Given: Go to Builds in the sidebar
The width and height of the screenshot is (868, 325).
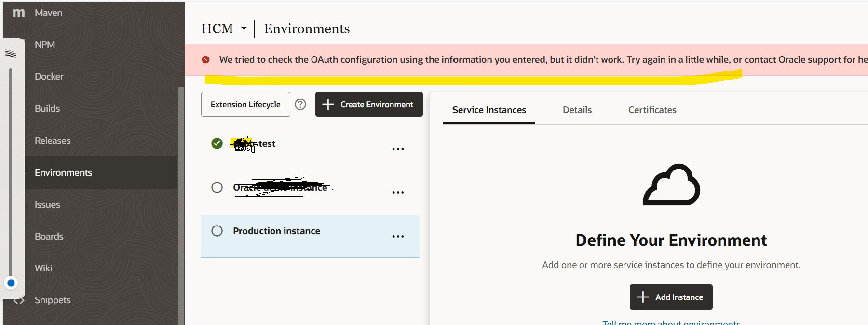Looking at the screenshot, I should point(47,109).
